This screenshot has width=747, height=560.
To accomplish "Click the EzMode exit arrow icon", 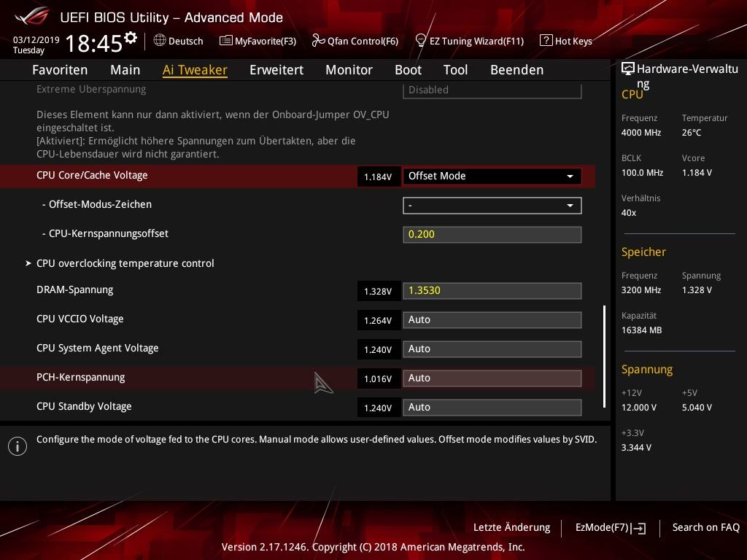I will (x=638, y=528).
